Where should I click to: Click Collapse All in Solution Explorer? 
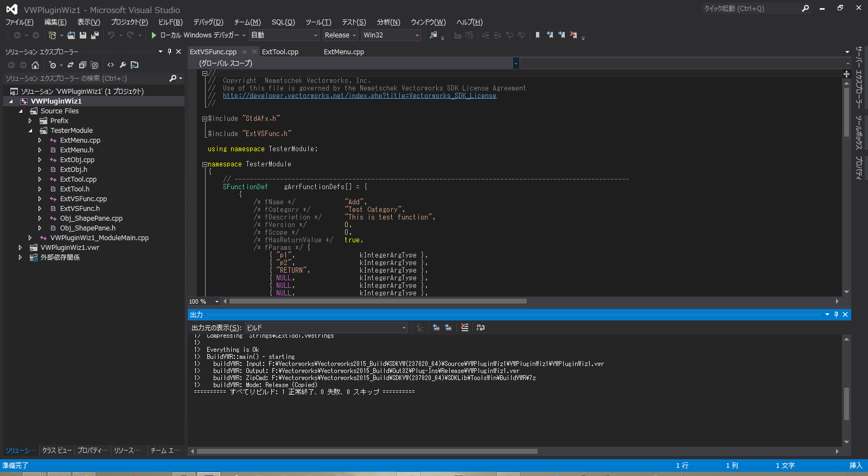pos(82,65)
